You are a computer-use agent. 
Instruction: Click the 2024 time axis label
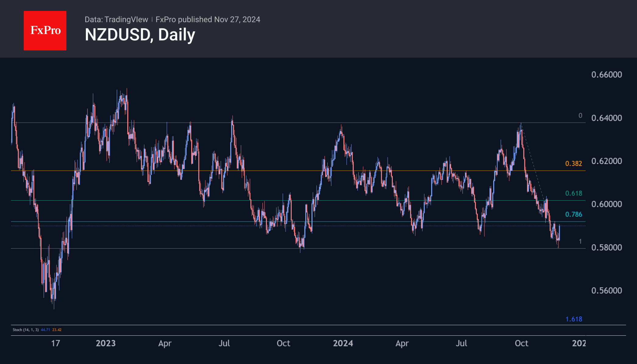pyautogui.click(x=343, y=343)
